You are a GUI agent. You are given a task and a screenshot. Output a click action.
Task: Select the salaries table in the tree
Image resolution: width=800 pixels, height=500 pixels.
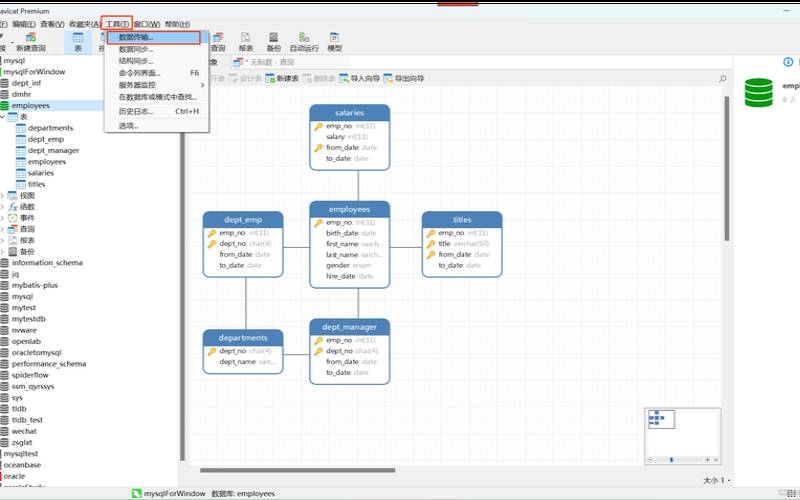point(41,173)
